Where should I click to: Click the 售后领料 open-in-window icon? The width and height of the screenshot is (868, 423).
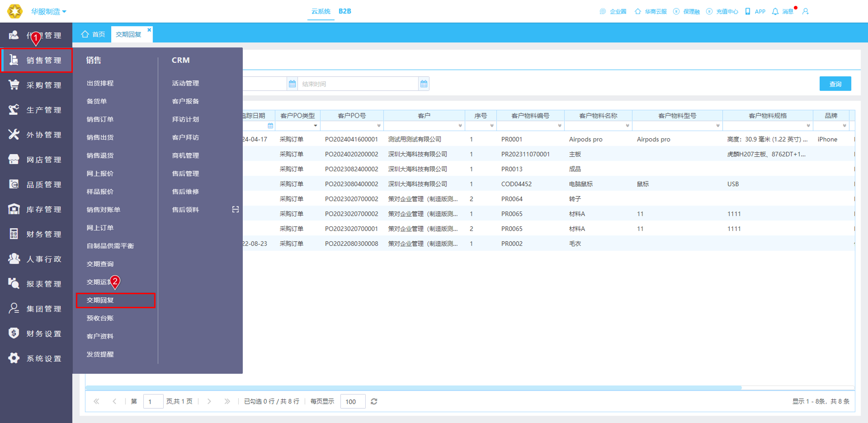[236, 209]
